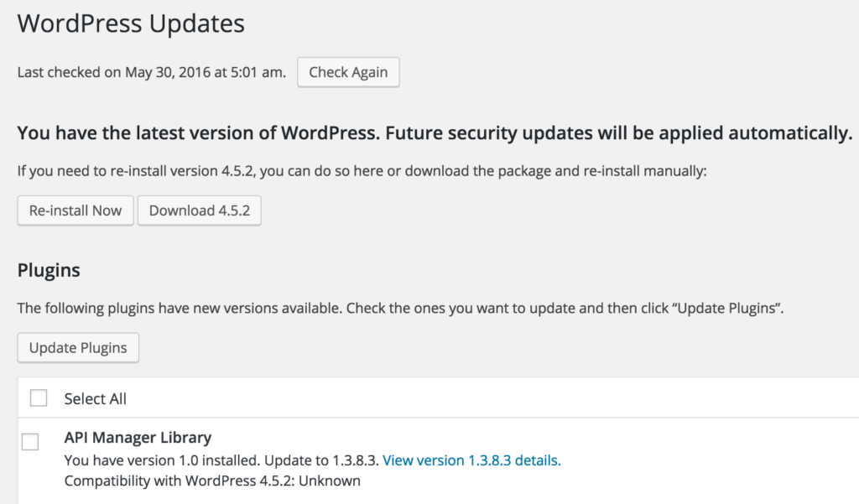Click the 'following plugins have new versions' paragraph

point(400,308)
